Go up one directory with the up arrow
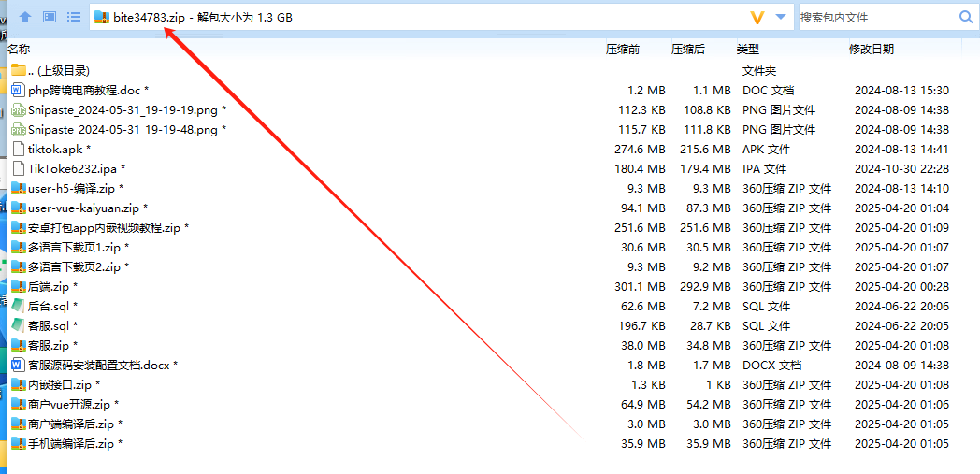The height and width of the screenshot is (474, 980). click(25, 18)
